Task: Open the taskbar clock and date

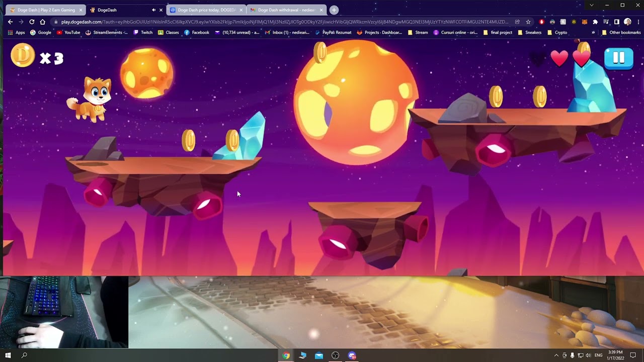Action: pos(615,355)
